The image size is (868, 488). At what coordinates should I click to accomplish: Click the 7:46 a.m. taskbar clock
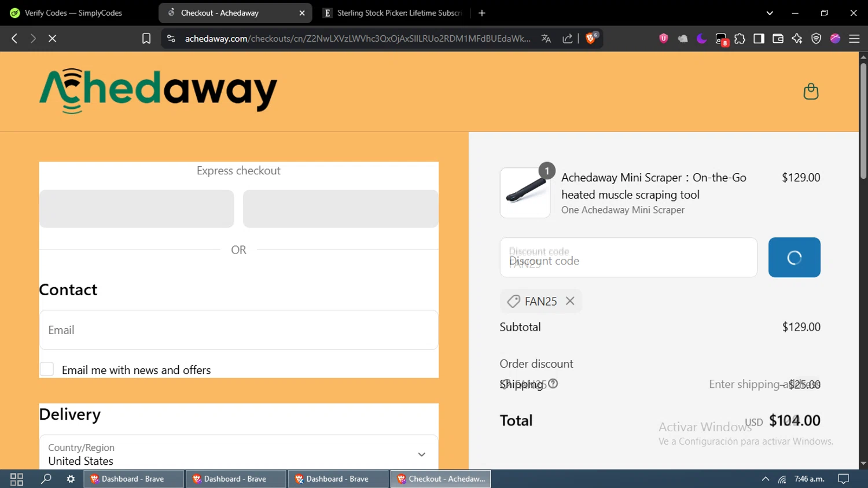809,479
